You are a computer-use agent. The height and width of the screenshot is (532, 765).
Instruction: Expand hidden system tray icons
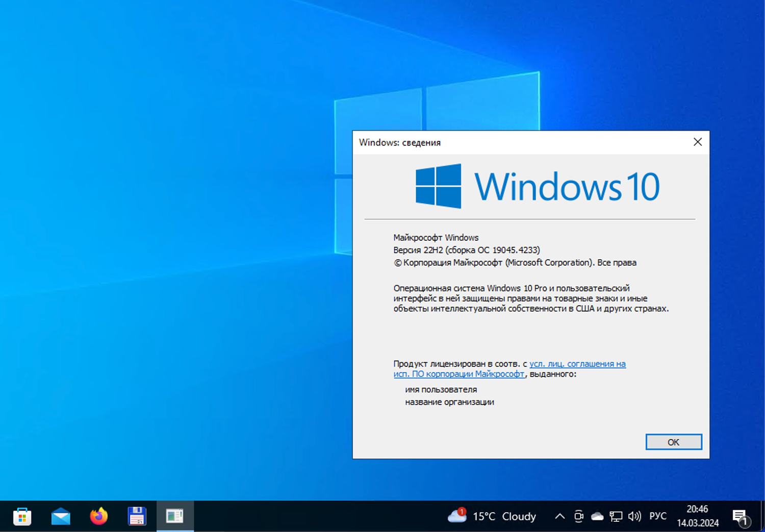(x=559, y=516)
